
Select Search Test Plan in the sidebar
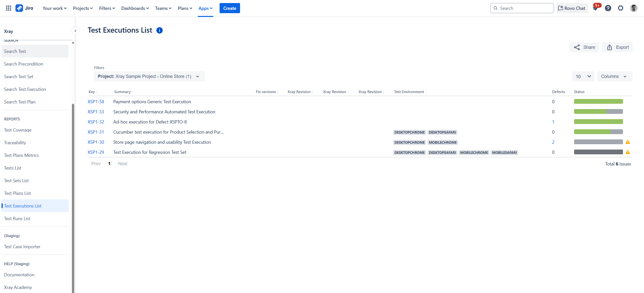[x=35, y=102]
